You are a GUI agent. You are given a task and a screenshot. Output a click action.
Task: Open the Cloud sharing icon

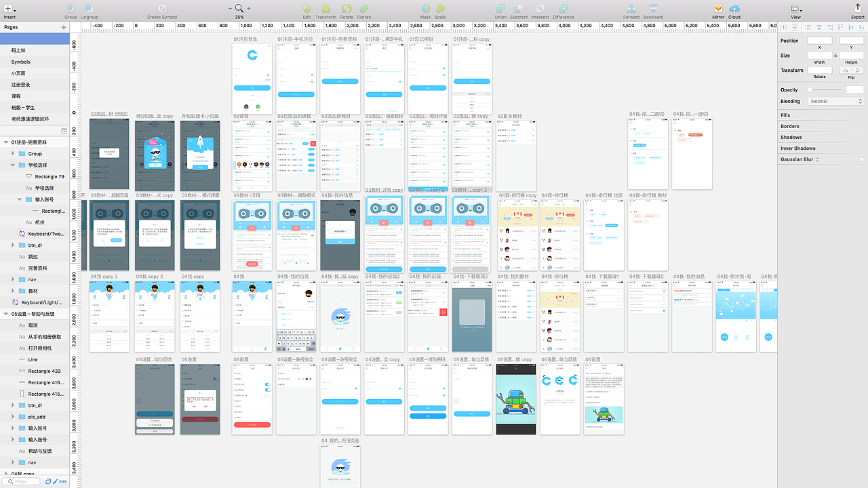(734, 9)
